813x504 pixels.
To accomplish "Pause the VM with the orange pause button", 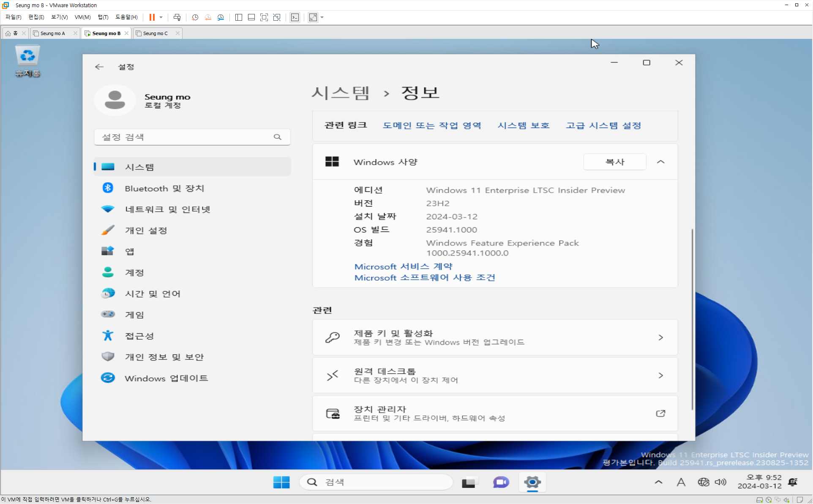I will pos(152,17).
